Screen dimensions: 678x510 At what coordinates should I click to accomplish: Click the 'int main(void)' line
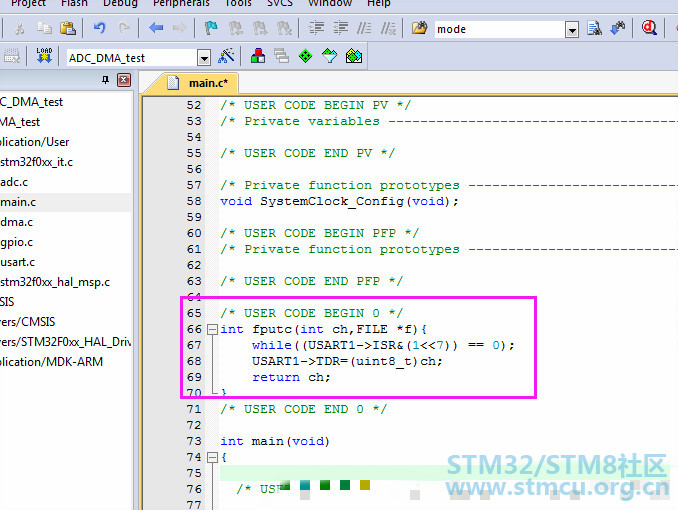[275, 441]
